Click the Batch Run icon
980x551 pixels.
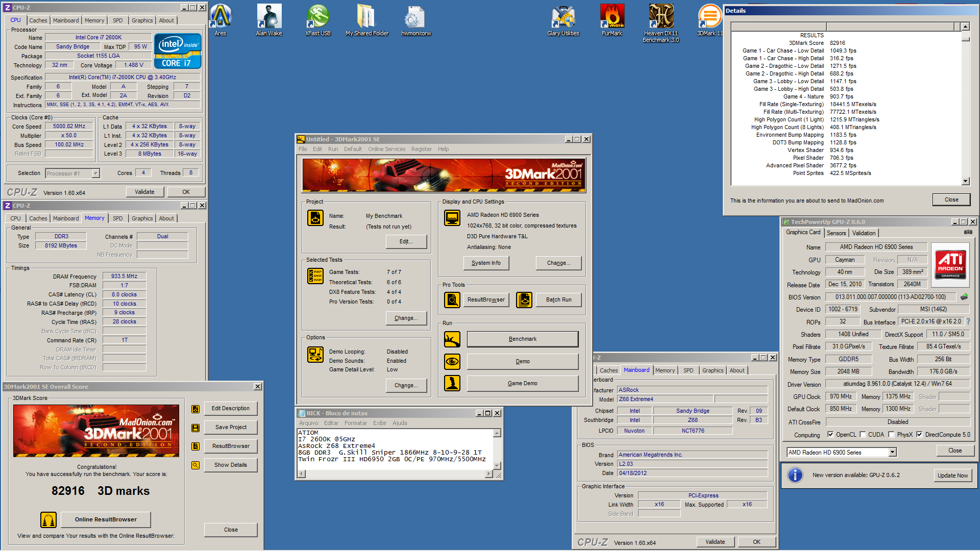[x=524, y=299]
